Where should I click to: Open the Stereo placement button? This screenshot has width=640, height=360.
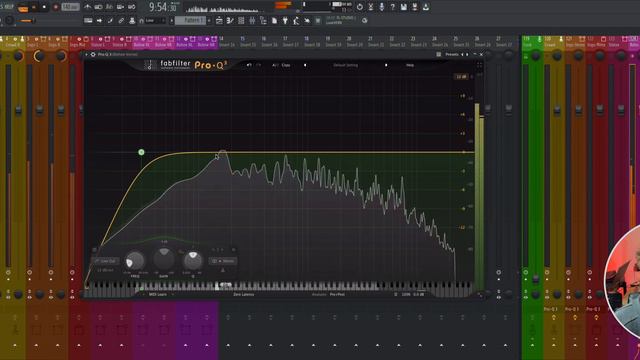coord(223,261)
